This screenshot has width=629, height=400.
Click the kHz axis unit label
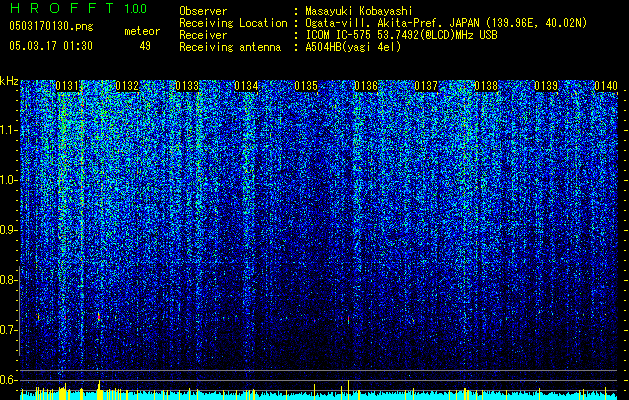coord(9,81)
